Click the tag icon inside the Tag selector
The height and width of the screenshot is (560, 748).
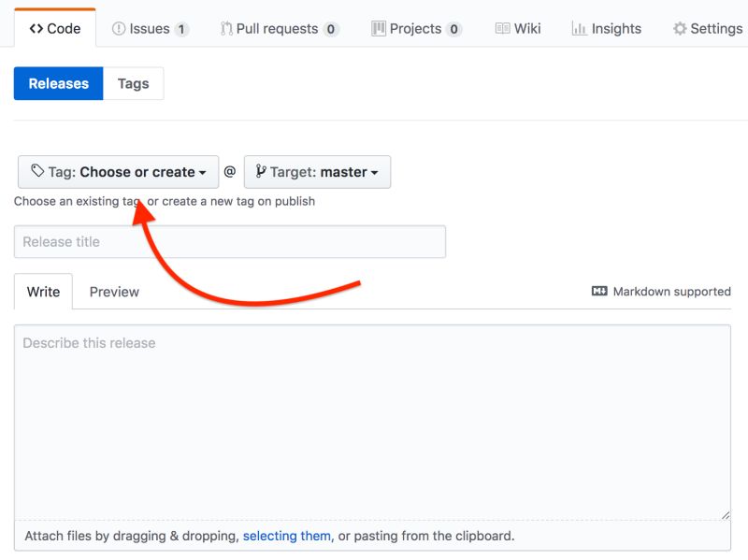click(40, 171)
